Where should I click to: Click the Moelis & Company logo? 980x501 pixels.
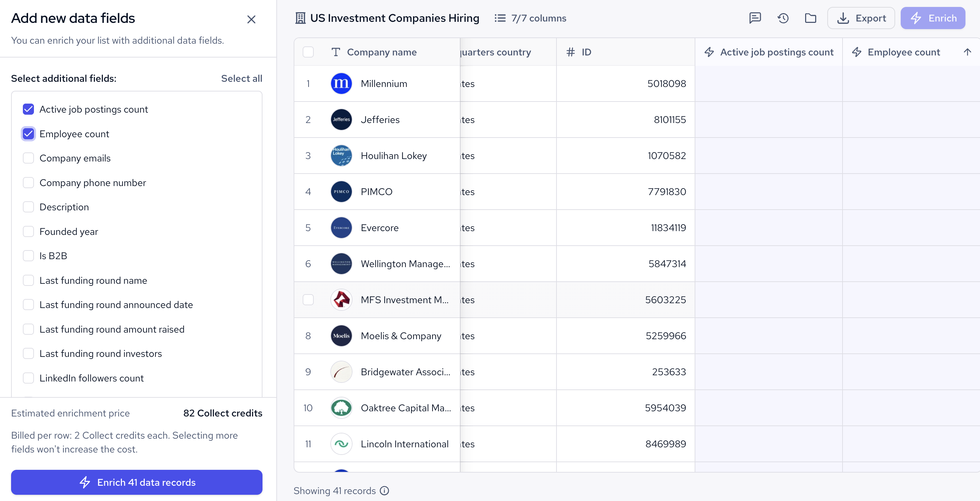tap(341, 336)
